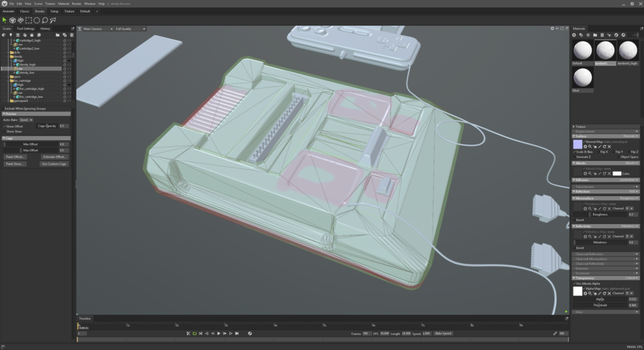Image resolution: width=644 pixels, height=350 pixels.
Task: Click the cube object tool in the toolbar
Action: [x=13, y=20]
